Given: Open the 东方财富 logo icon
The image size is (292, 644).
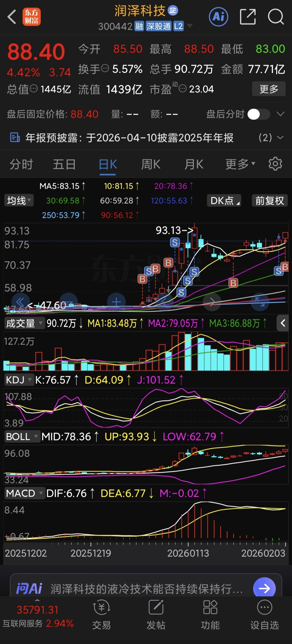Looking at the screenshot, I should (31, 17).
